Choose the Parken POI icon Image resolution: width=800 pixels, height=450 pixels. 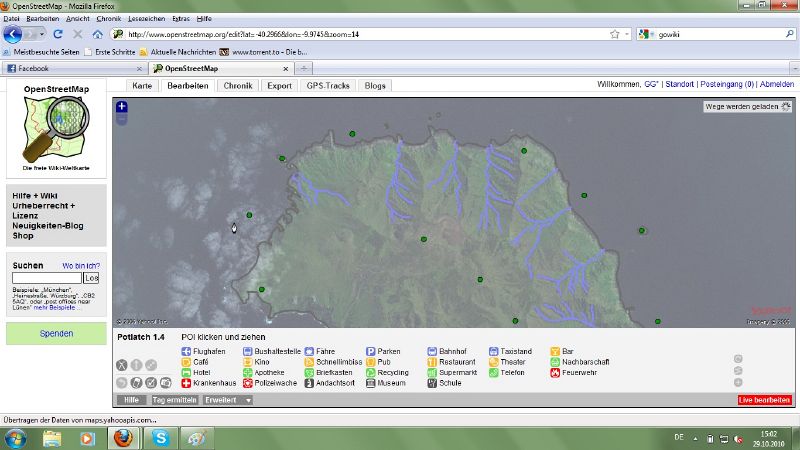coord(370,352)
